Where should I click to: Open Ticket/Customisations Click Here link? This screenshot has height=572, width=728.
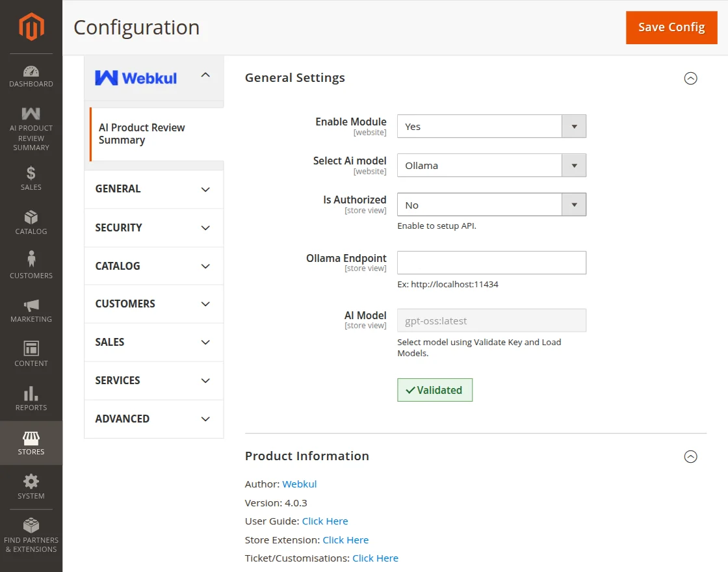click(375, 558)
